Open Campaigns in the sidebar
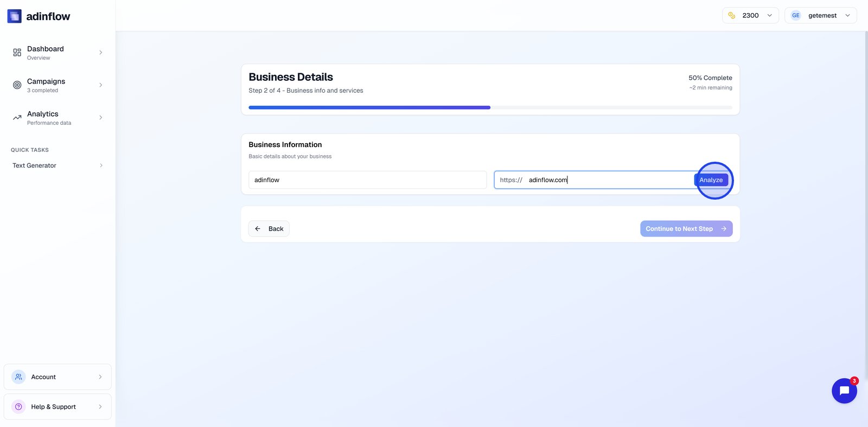Image resolution: width=868 pixels, height=427 pixels. click(x=46, y=85)
